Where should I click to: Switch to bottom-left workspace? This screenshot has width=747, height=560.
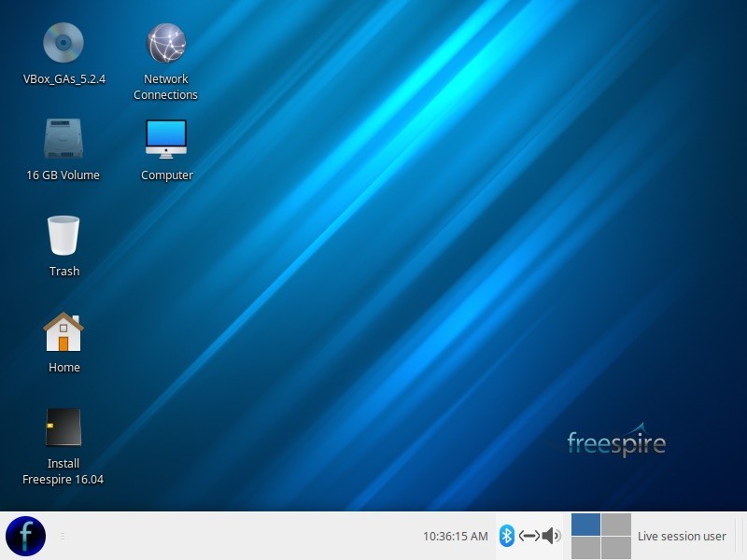(x=585, y=548)
